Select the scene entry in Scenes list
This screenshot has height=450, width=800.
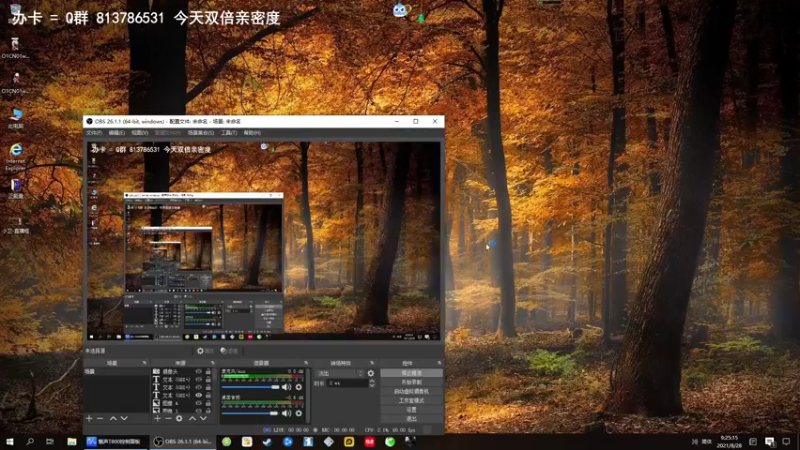coord(117,371)
